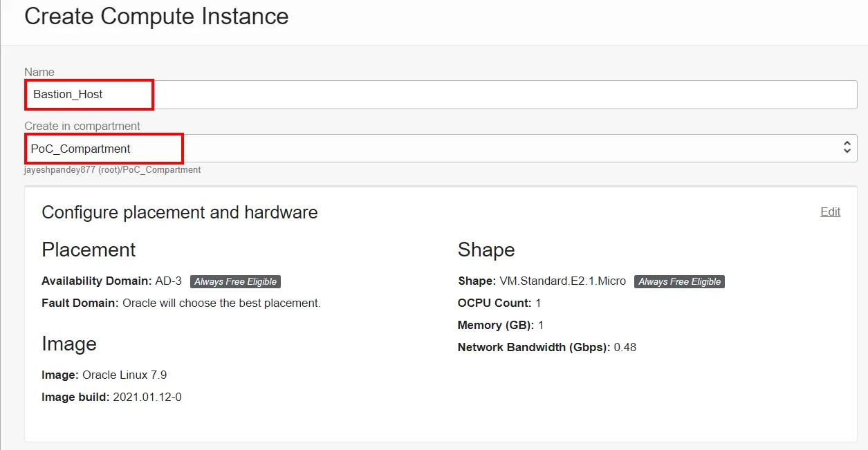Click the Name input field containing Bastion_Host

[x=440, y=95]
